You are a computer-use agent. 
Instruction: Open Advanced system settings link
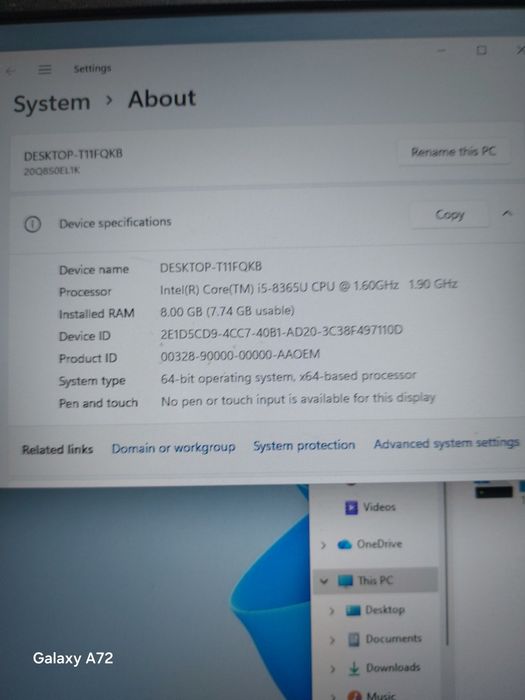446,443
